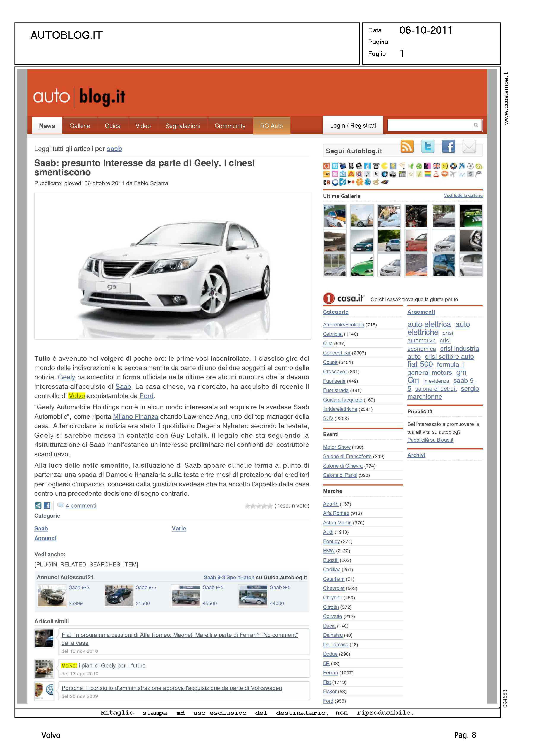Open the white Saab 9-3 article image
Image resolution: width=539 pixels, height=756 pixels.
(x=173, y=266)
